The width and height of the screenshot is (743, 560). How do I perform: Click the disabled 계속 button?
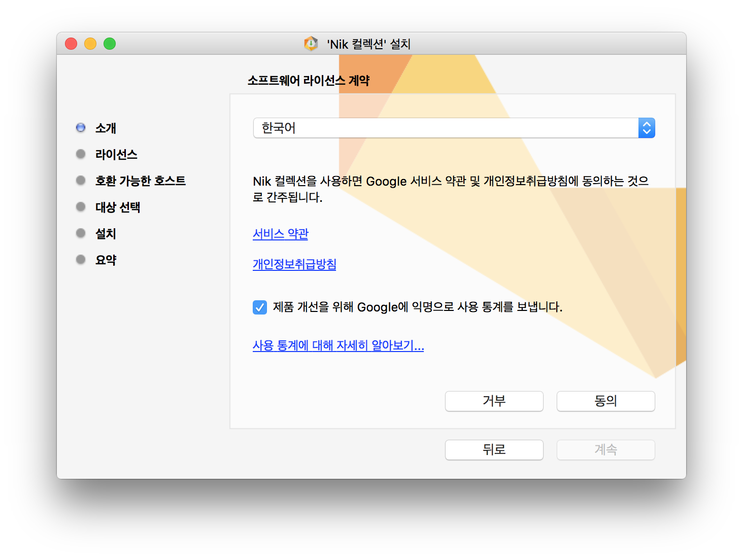coord(606,450)
